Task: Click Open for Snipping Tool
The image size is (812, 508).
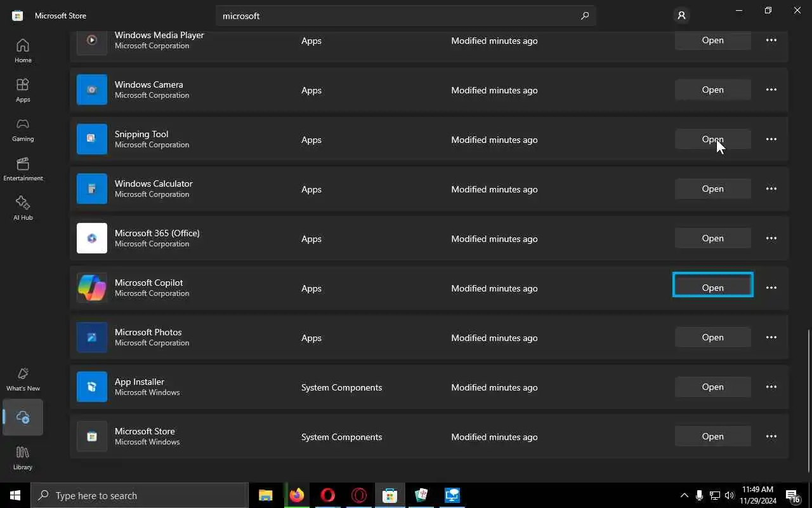Action: [x=712, y=139]
